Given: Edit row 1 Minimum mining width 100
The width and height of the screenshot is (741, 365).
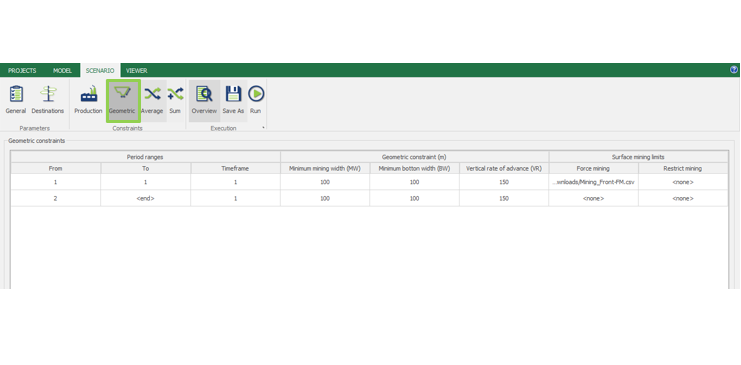Looking at the screenshot, I should [x=325, y=182].
